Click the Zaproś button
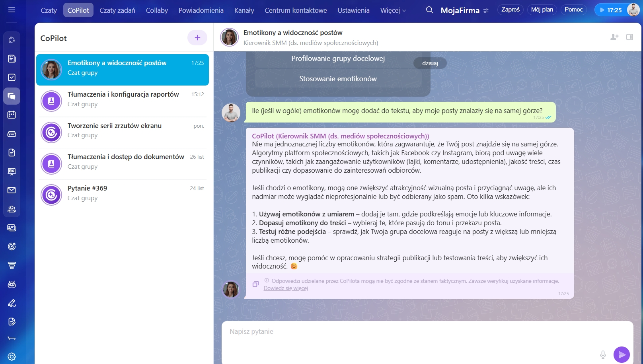Image resolution: width=643 pixels, height=364 pixels. [510, 10]
